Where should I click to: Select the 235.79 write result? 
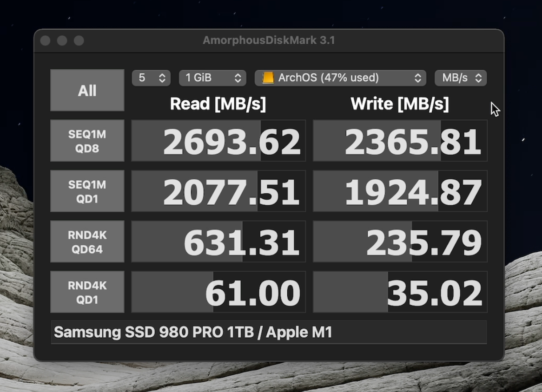[x=400, y=242]
